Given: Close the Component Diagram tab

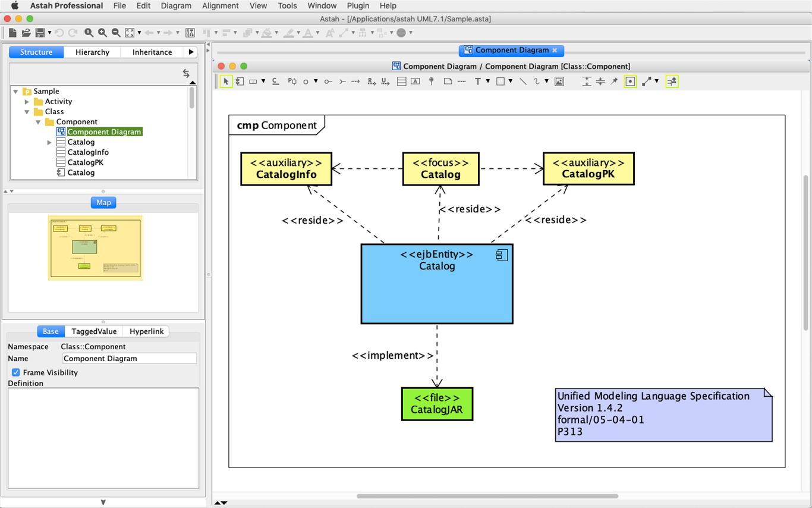Looking at the screenshot, I should pyautogui.click(x=555, y=51).
